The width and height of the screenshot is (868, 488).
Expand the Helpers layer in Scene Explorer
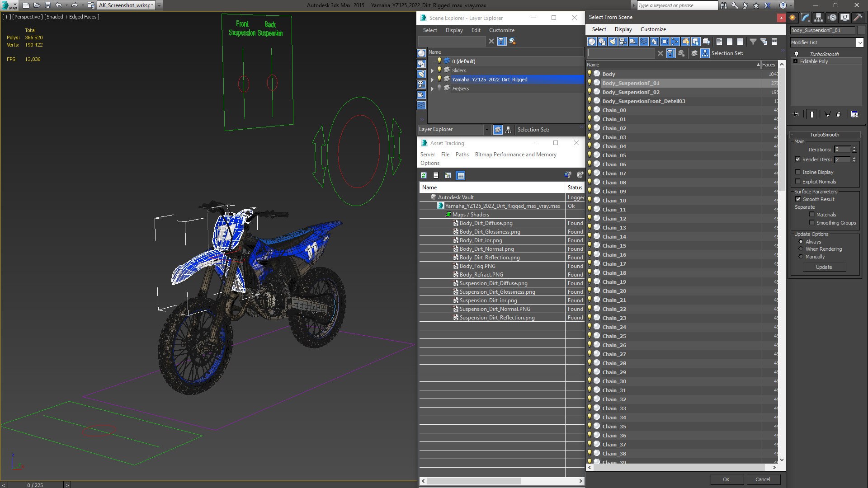pos(432,89)
